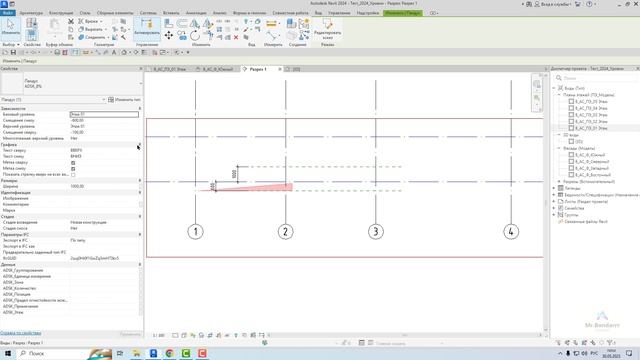The height and width of the screenshot is (360, 640).
Task: Click the Cut to clipboard scissors icon
Action: 71,21
